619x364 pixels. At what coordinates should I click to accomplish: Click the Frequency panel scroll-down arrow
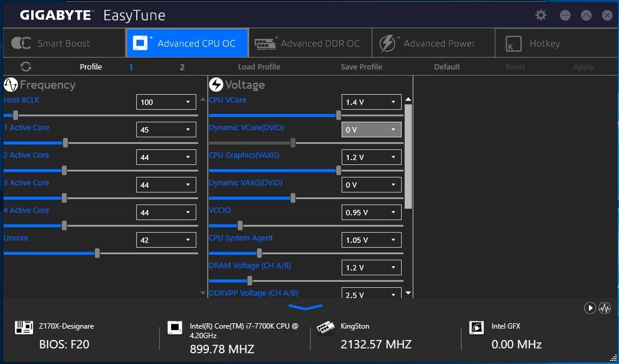203,293
